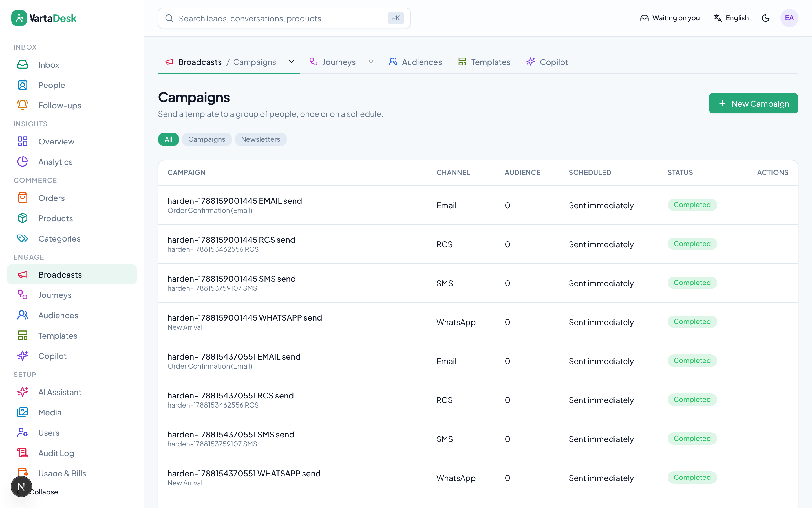Create a New Campaign
812x508 pixels.
coord(753,104)
